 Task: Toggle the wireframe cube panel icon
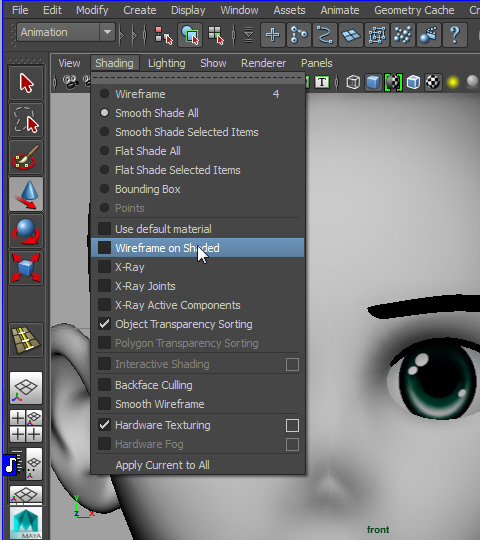(353, 82)
